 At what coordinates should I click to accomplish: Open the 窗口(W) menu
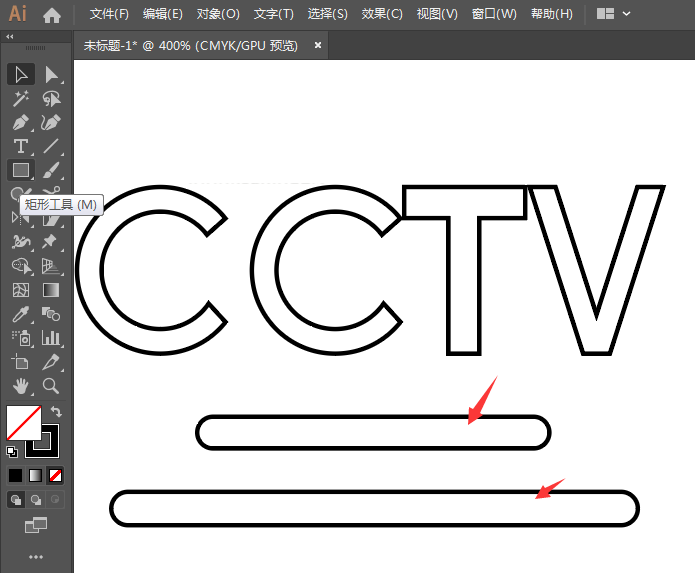click(x=494, y=14)
